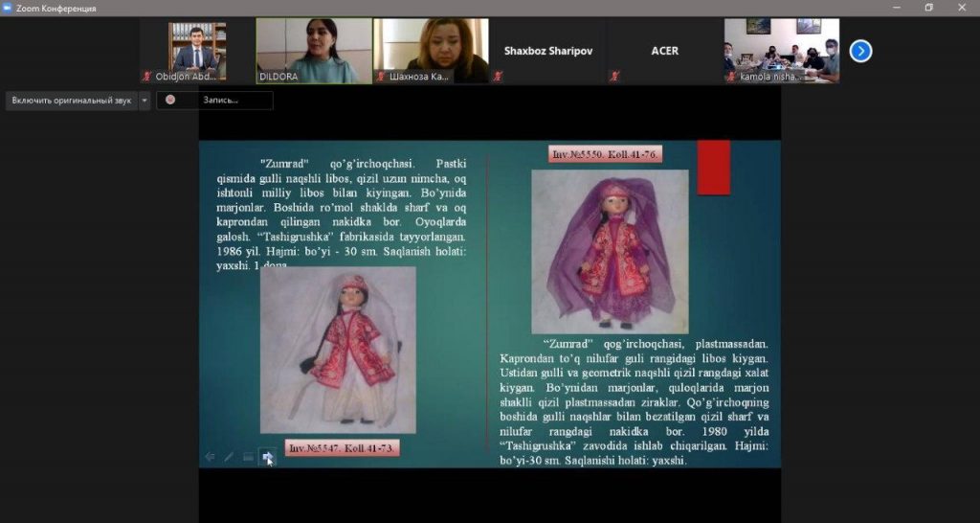Enable original sound with Включить оригинальный звук

[x=72, y=100]
